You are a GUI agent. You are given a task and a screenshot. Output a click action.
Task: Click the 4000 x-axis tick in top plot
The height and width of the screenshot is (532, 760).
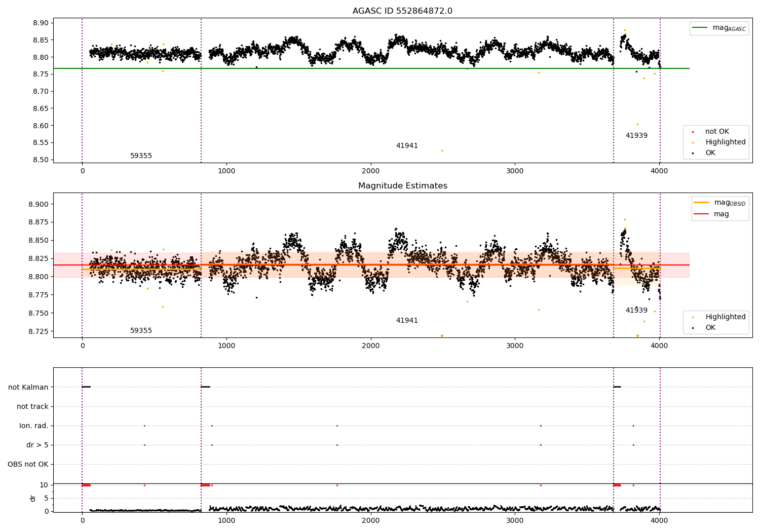659,171
